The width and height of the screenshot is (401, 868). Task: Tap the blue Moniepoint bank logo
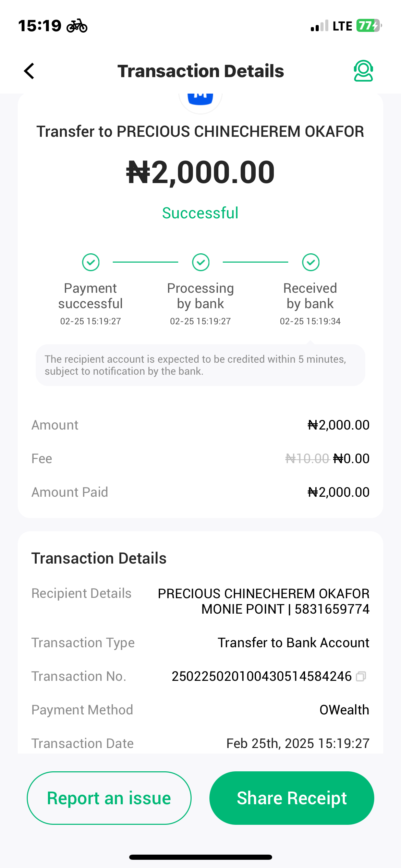pos(200,98)
